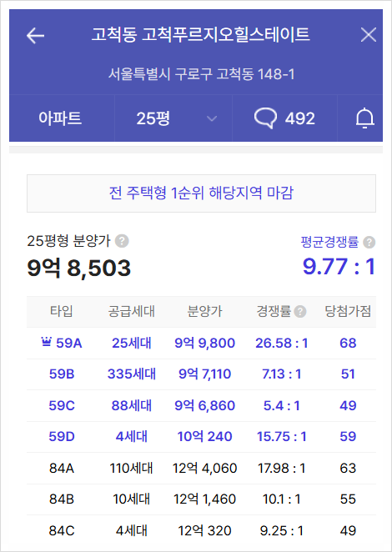Click the 전 주택형 1순위 해당지역 마감 banner
Viewport: 392px width, 552px height.
[x=201, y=193]
